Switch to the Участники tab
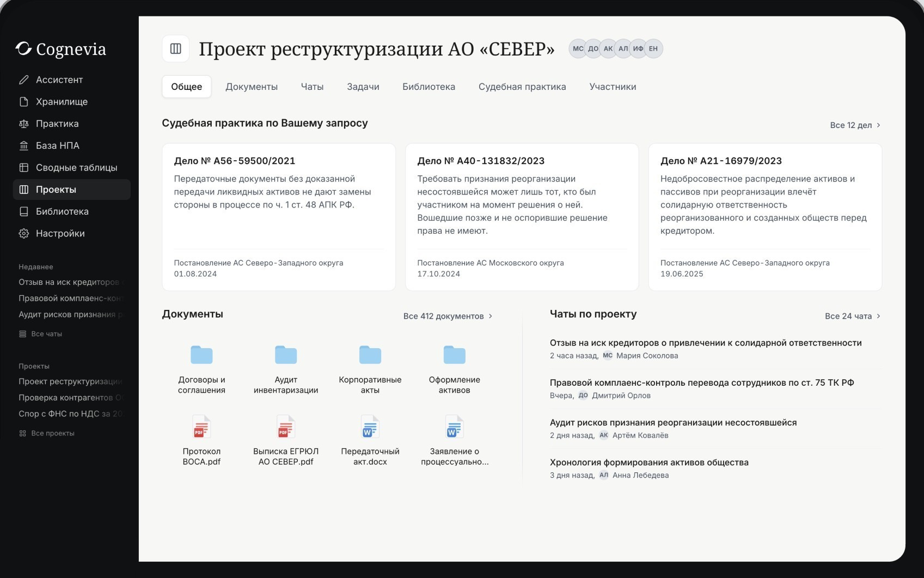The height and width of the screenshot is (578, 924). click(x=613, y=87)
